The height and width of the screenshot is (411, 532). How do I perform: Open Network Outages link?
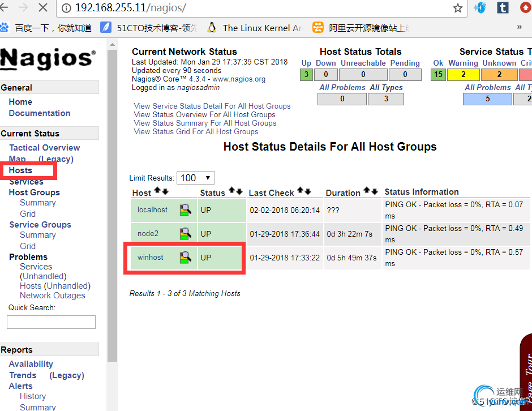52,296
